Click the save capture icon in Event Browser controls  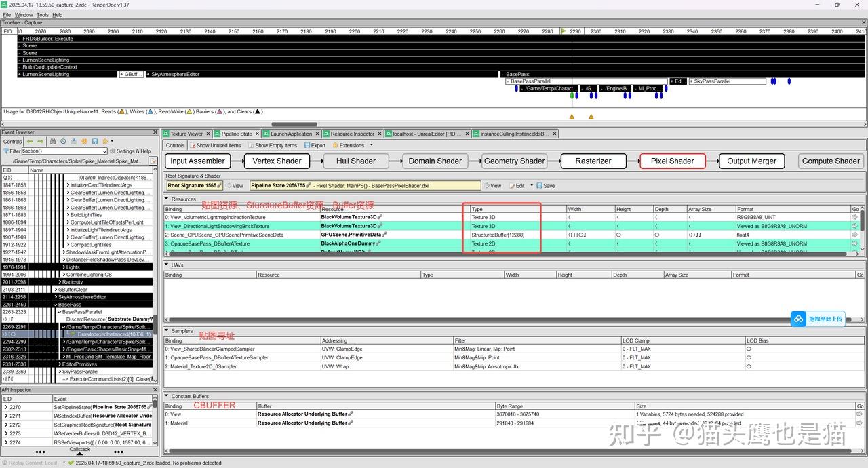pyautogui.click(x=95, y=141)
